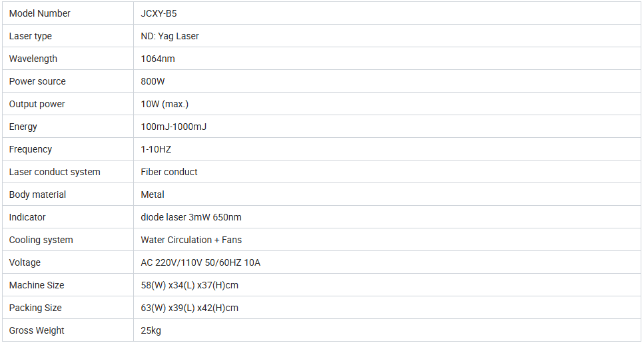Viewport: 644px width, 345px height.
Task: Select the Fiber conduct value text
Action: 168,172
